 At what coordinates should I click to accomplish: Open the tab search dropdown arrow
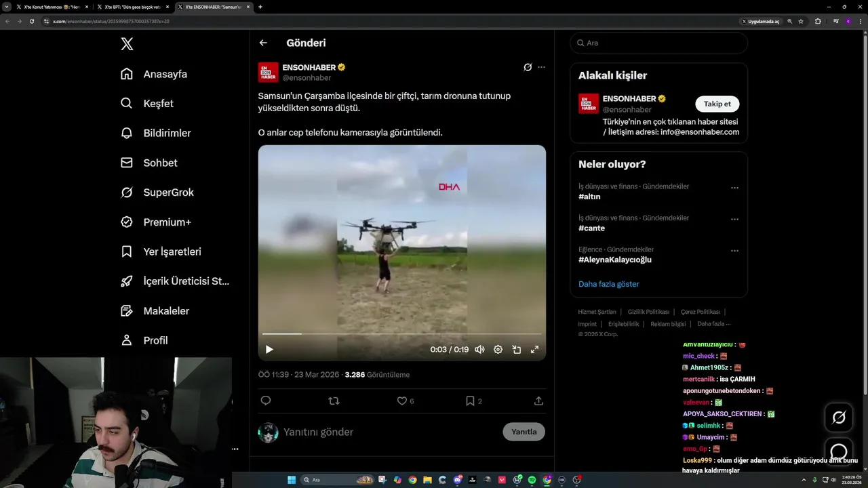(x=7, y=7)
